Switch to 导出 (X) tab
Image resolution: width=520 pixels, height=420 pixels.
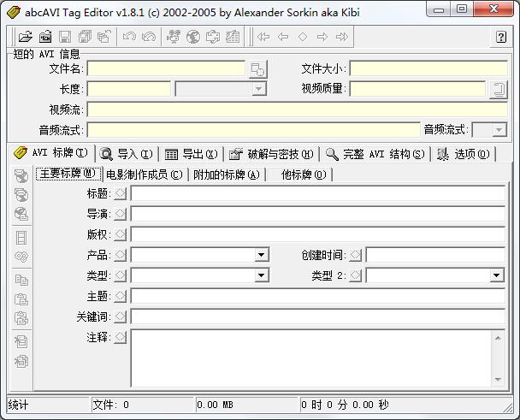(191, 154)
